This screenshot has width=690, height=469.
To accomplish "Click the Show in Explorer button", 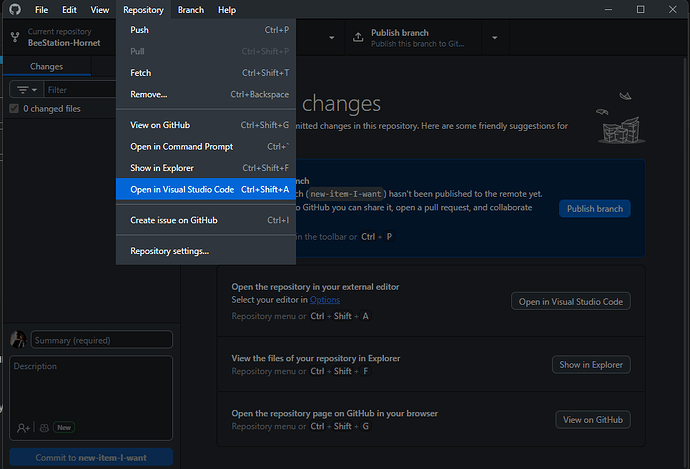I will pyautogui.click(x=591, y=365).
